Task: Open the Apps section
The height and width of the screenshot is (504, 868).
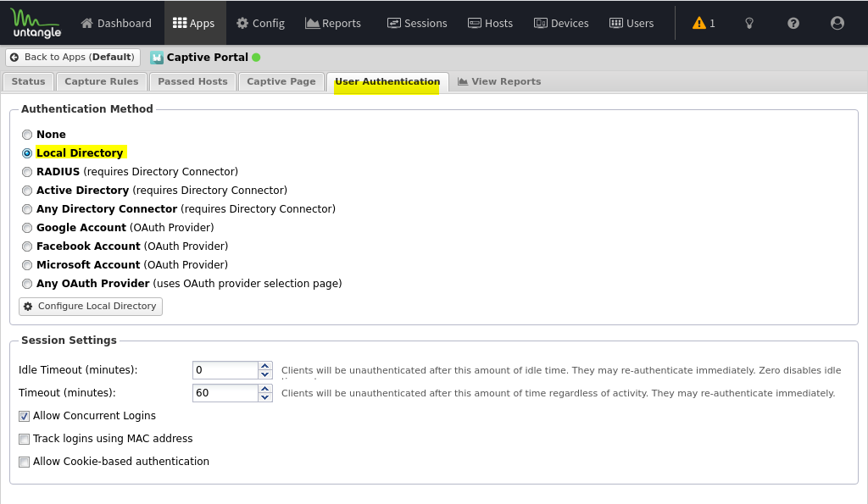Action: (194, 23)
